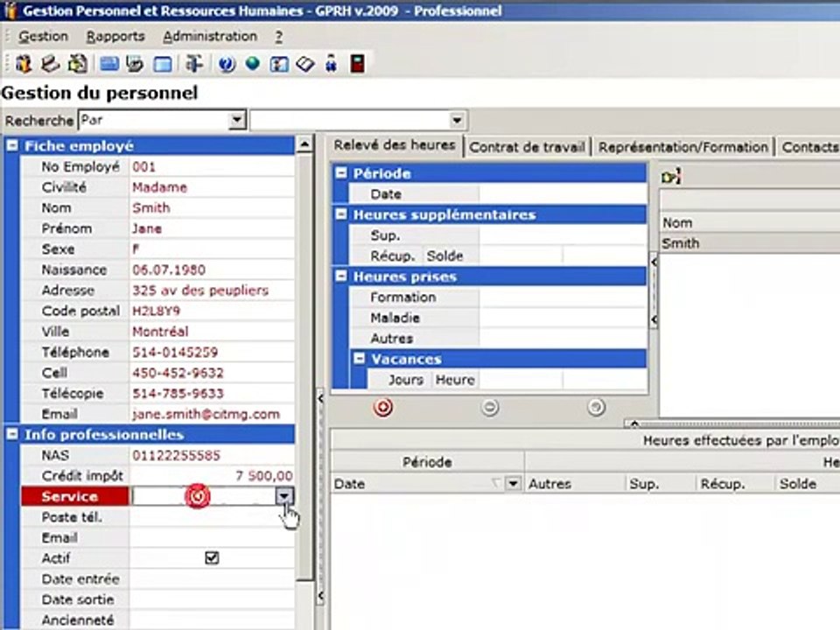Click the splitter arrow beside the Date sortie row
The height and width of the screenshot is (630, 840).
[320, 596]
